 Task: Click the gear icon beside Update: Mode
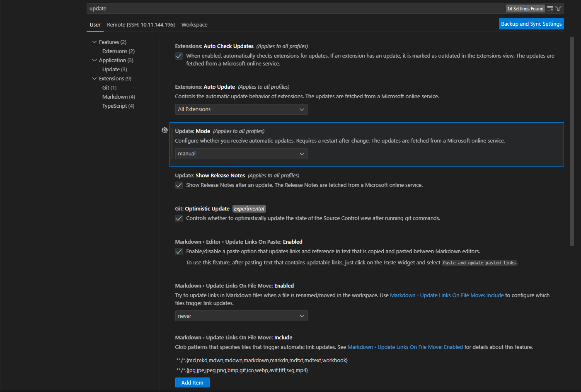point(165,130)
